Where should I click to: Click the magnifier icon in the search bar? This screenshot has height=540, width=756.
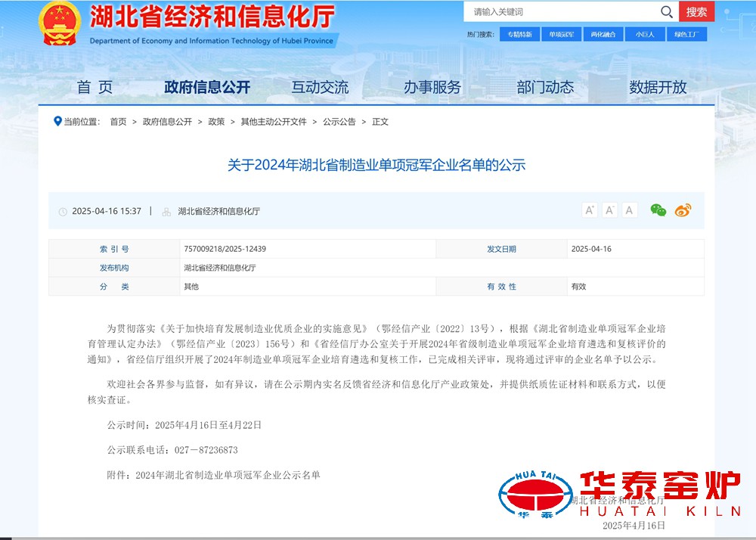pos(666,12)
